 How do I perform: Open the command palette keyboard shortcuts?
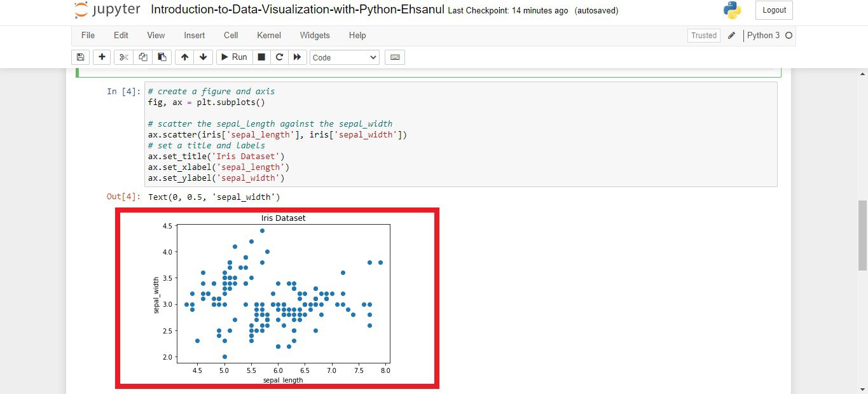pyautogui.click(x=394, y=57)
